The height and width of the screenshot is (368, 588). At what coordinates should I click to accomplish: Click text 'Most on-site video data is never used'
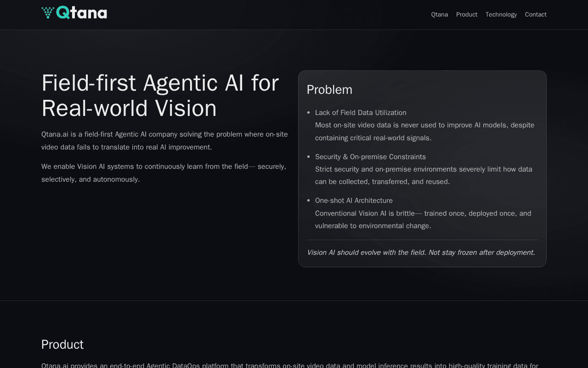[425, 132]
